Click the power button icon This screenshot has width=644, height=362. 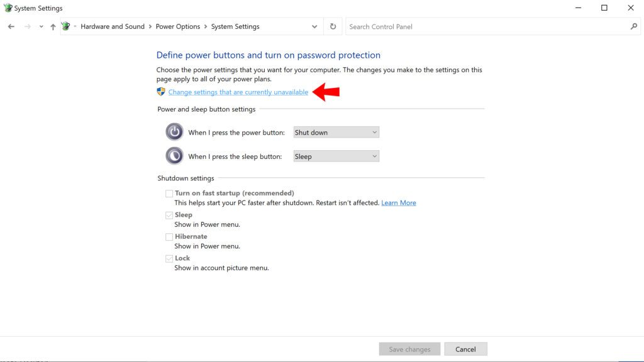pyautogui.click(x=175, y=132)
